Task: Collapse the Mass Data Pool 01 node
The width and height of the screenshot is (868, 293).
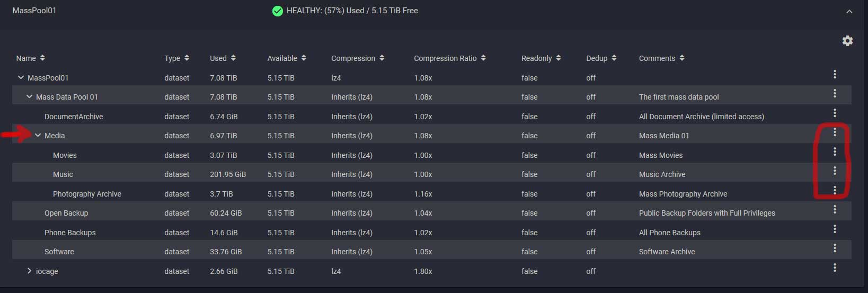Action: pos(29,97)
